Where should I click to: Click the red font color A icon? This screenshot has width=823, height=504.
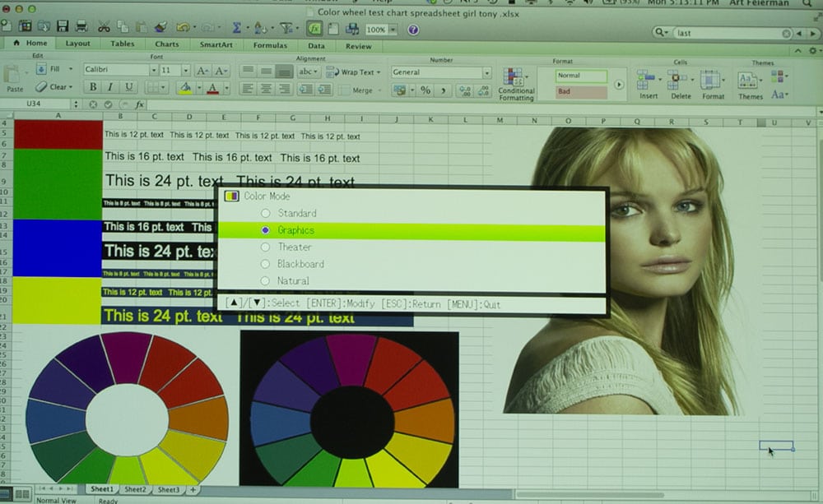212,88
